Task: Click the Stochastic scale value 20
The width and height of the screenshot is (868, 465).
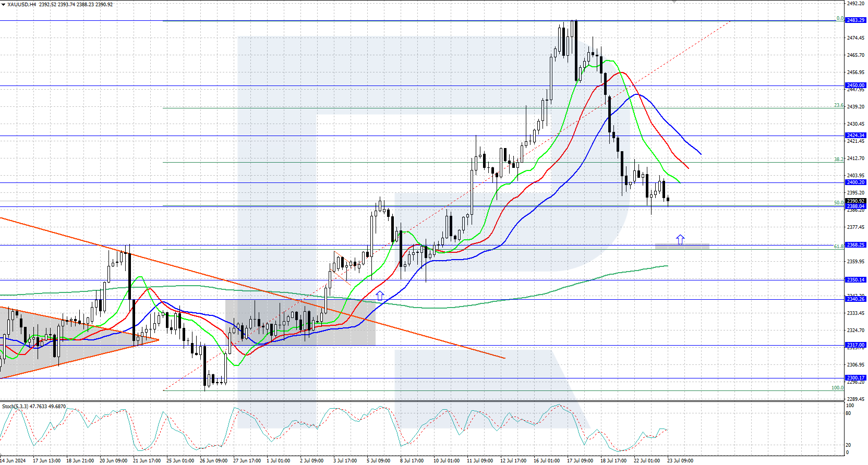Action: point(849,445)
